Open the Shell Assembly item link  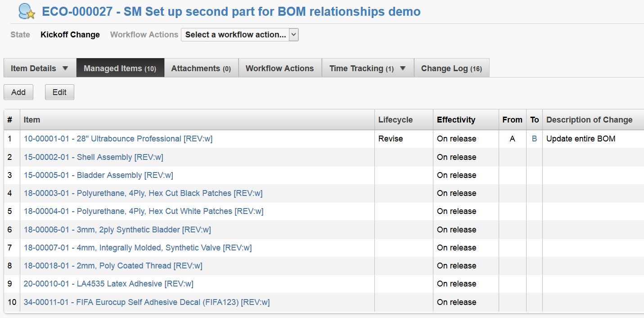[93, 157]
